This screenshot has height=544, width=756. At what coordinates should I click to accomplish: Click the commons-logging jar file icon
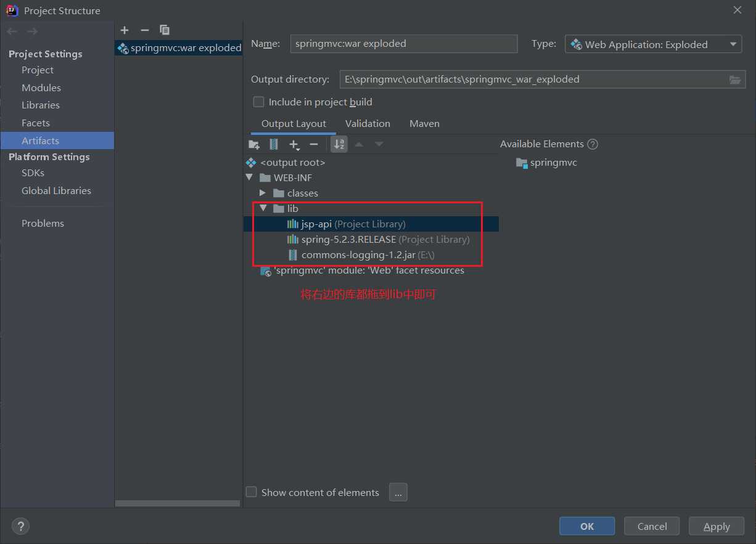pos(293,255)
